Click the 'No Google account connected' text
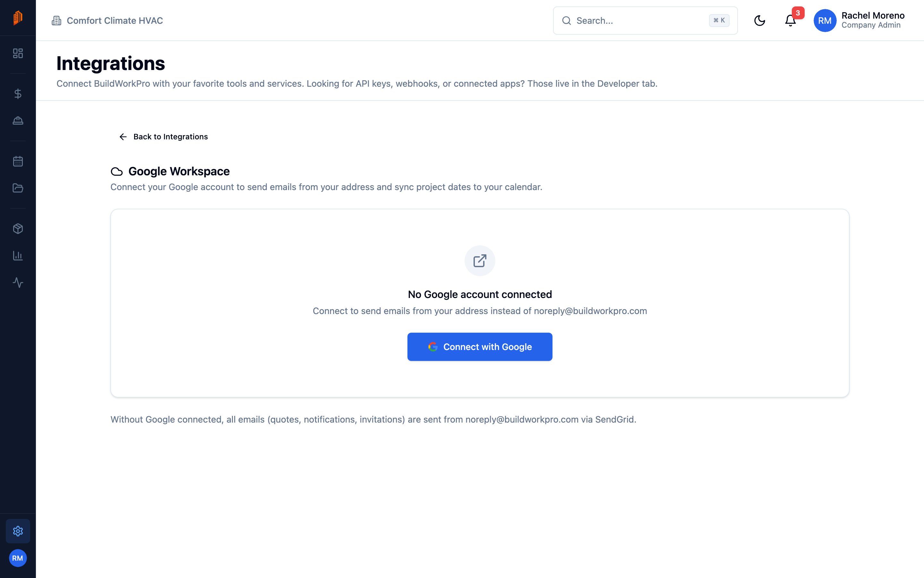This screenshot has height=578, width=924. [480, 294]
